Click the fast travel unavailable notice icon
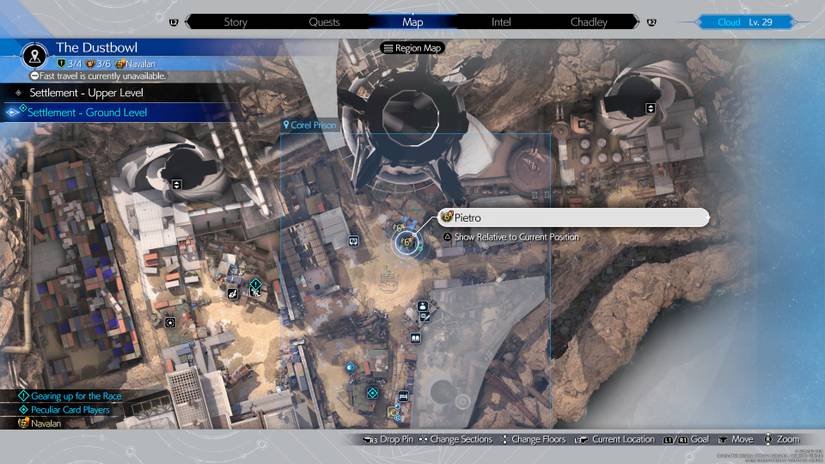 (x=34, y=76)
